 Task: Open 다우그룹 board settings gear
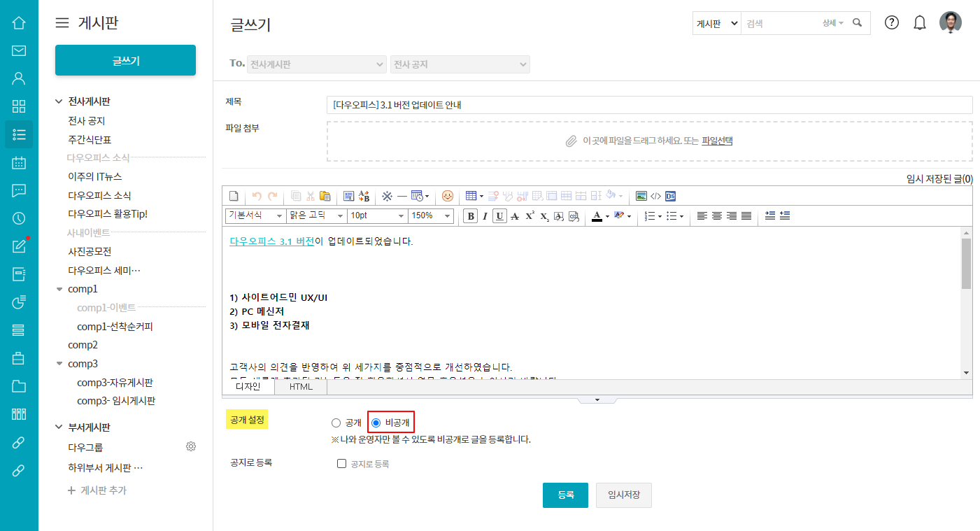191,446
